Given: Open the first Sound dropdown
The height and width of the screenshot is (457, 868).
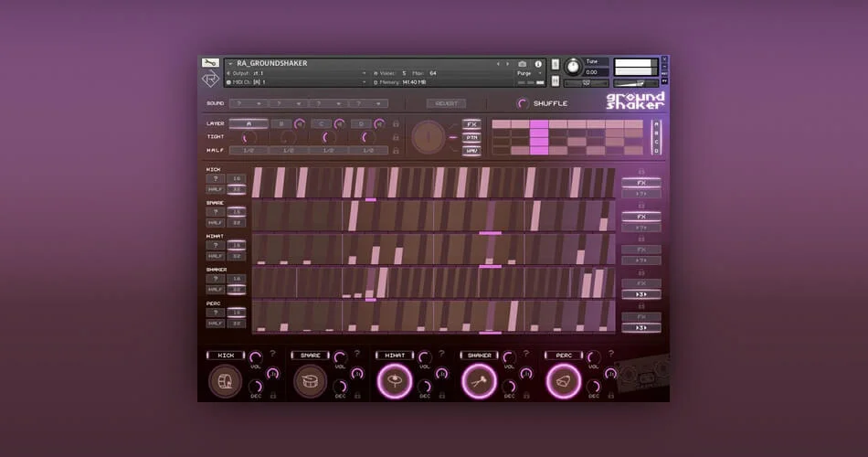Looking at the screenshot, I should pos(249,103).
